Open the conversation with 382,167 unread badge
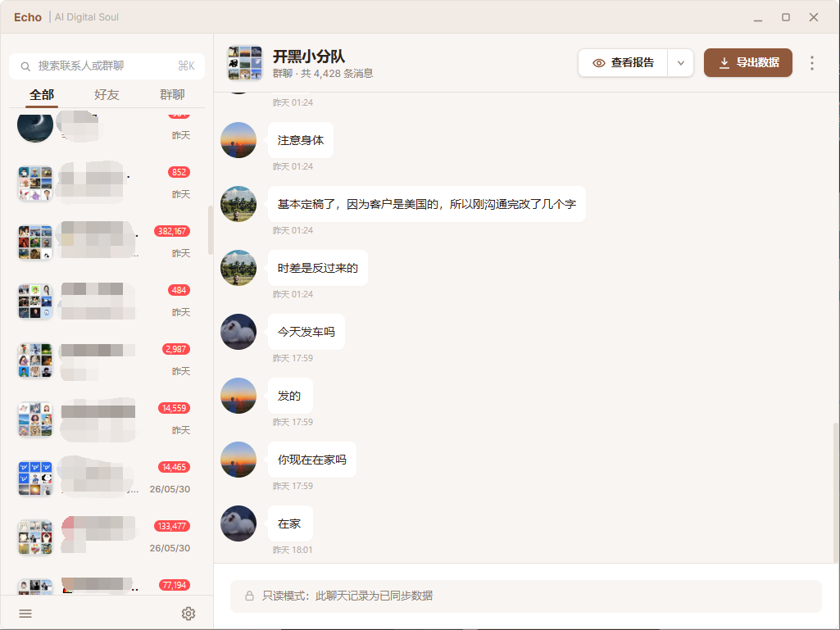Image resolution: width=840 pixels, height=630 pixels. tap(107, 242)
